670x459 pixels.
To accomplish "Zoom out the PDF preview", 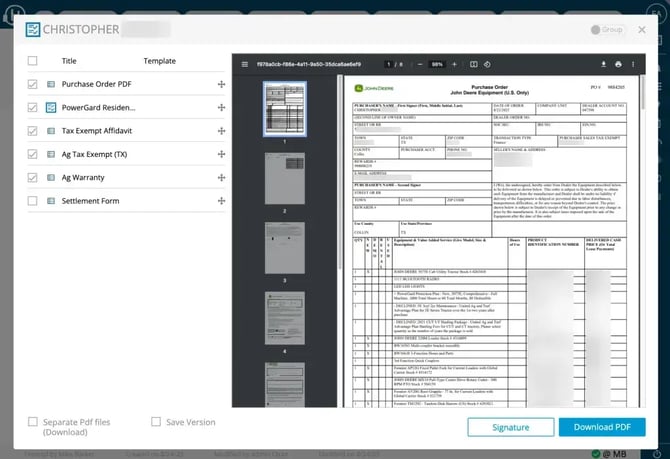I will pyautogui.click(x=418, y=64).
